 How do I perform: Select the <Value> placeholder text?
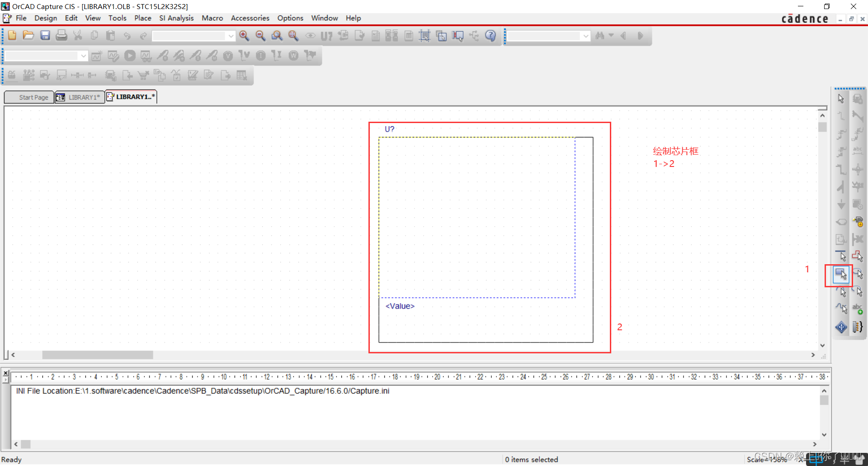(400, 306)
